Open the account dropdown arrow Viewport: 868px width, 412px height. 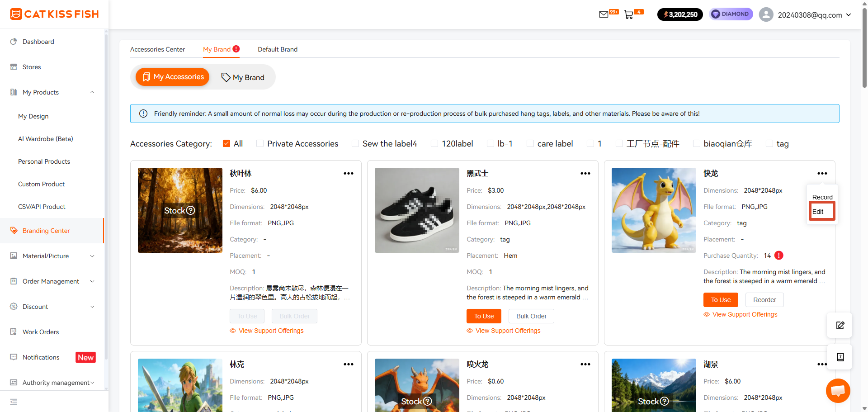tap(849, 14)
